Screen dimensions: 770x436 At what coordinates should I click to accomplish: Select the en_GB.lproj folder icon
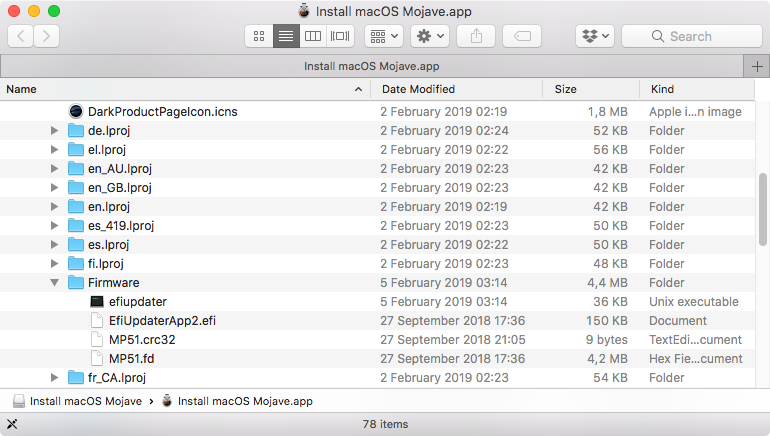(76, 188)
